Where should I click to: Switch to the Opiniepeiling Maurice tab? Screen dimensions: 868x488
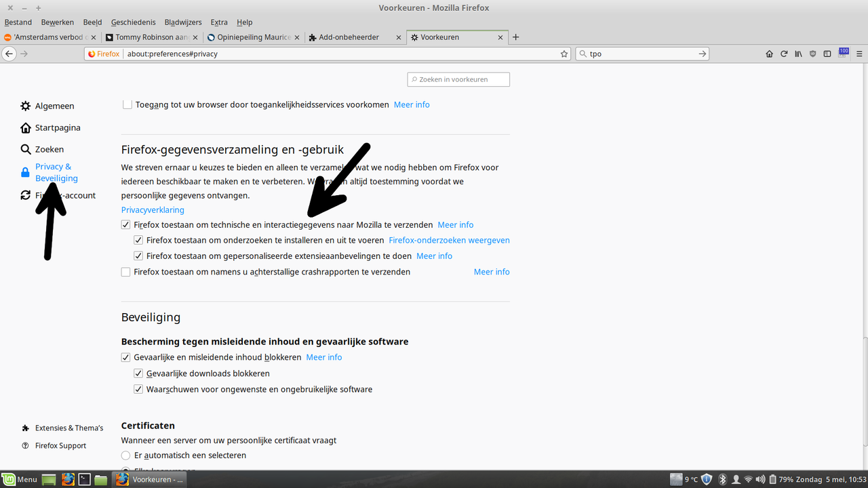[254, 37]
